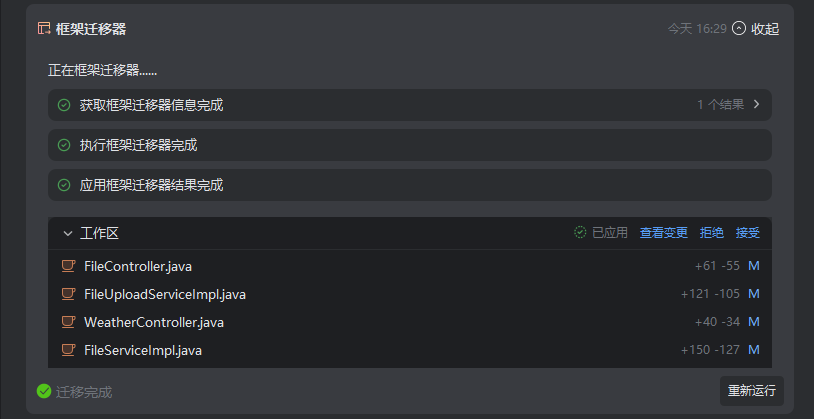This screenshot has width=814, height=419.
Task: Click the green migration complete status icon
Action: tap(44, 391)
